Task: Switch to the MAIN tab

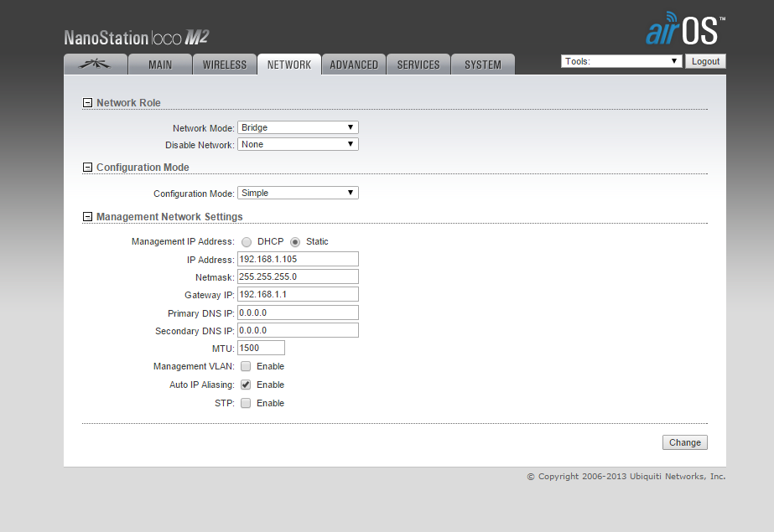Action: (x=160, y=65)
